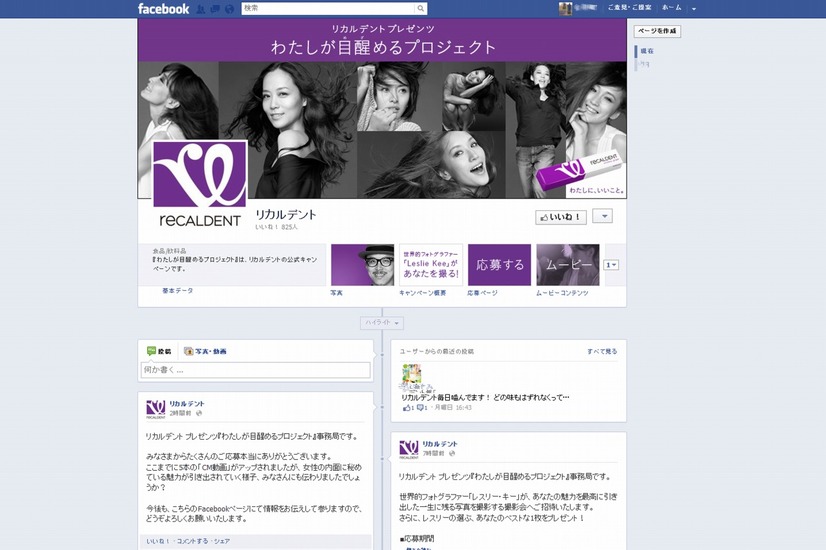Click the Facebook logo in the header
Viewport: 826px width, 550px height.
point(163,9)
